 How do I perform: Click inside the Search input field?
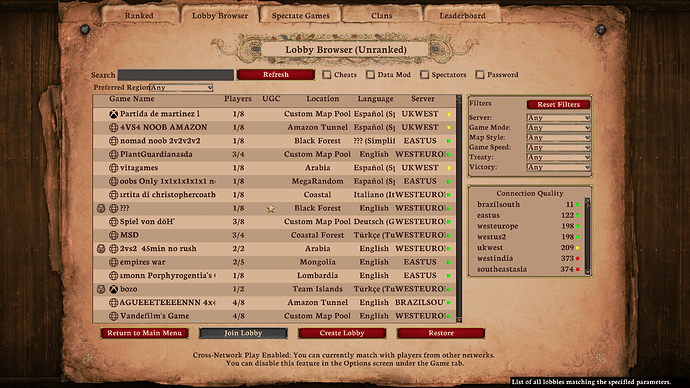[176, 75]
